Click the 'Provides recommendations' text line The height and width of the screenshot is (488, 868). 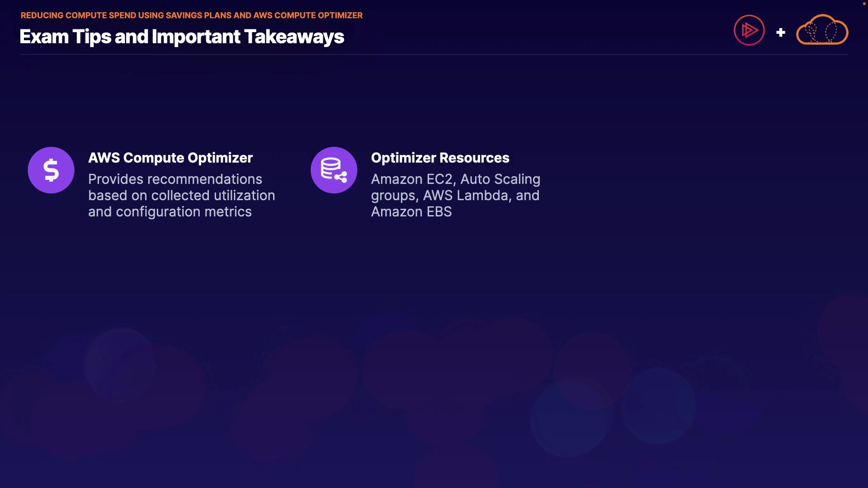click(175, 179)
